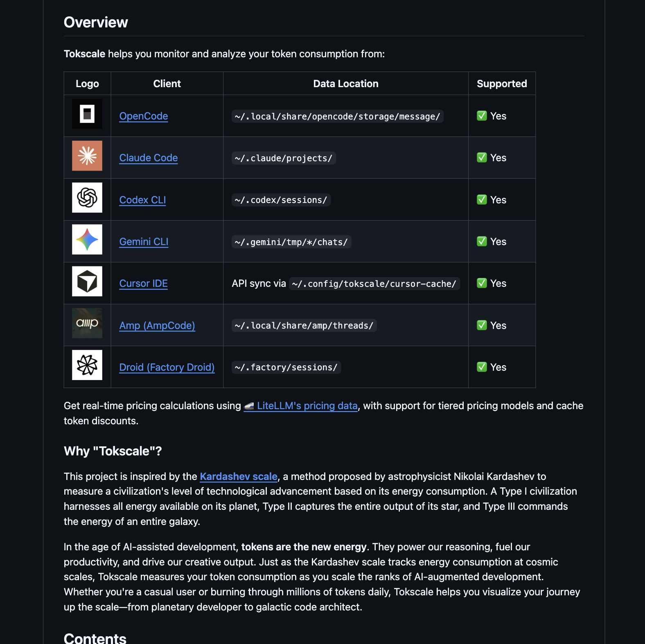
Task: Open the OpenCode link
Action: pyautogui.click(x=144, y=116)
